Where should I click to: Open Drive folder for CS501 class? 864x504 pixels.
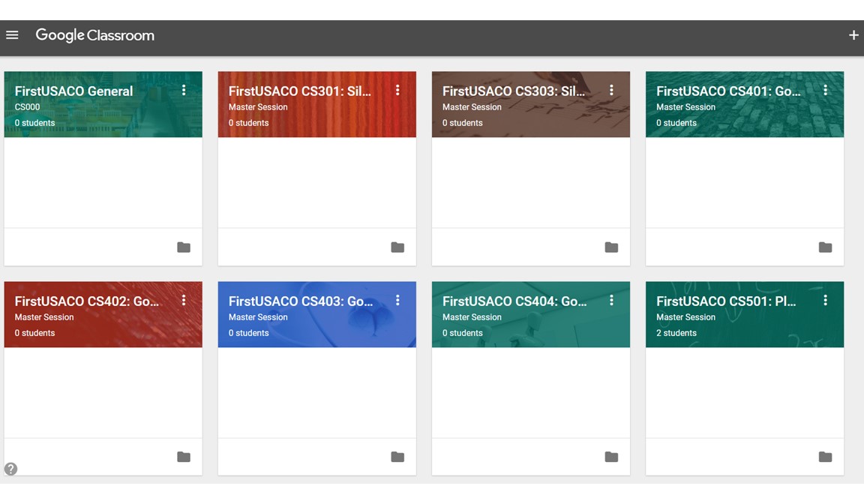(825, 457)
